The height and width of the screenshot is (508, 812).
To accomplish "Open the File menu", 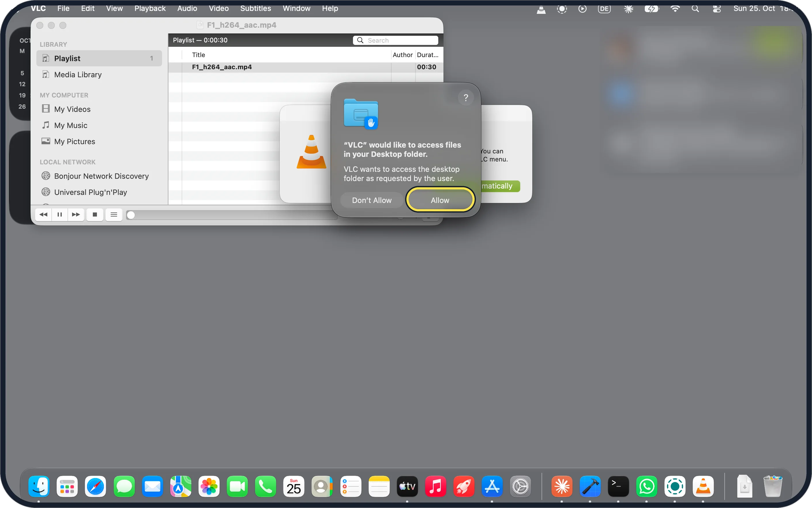I will click(x=63, y=8).
